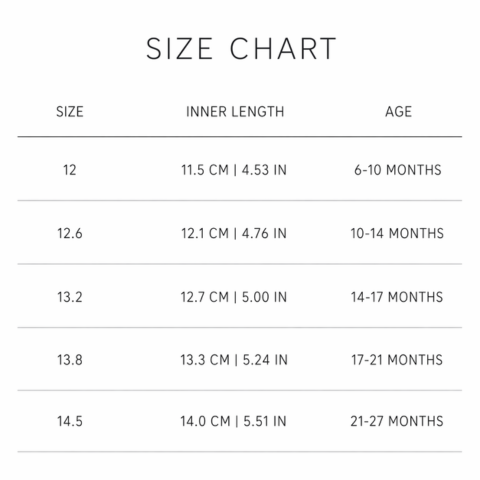
Task: Click the 17-21 MONTHS age cell
Action: pyautogui.click(x=397, y=360)
